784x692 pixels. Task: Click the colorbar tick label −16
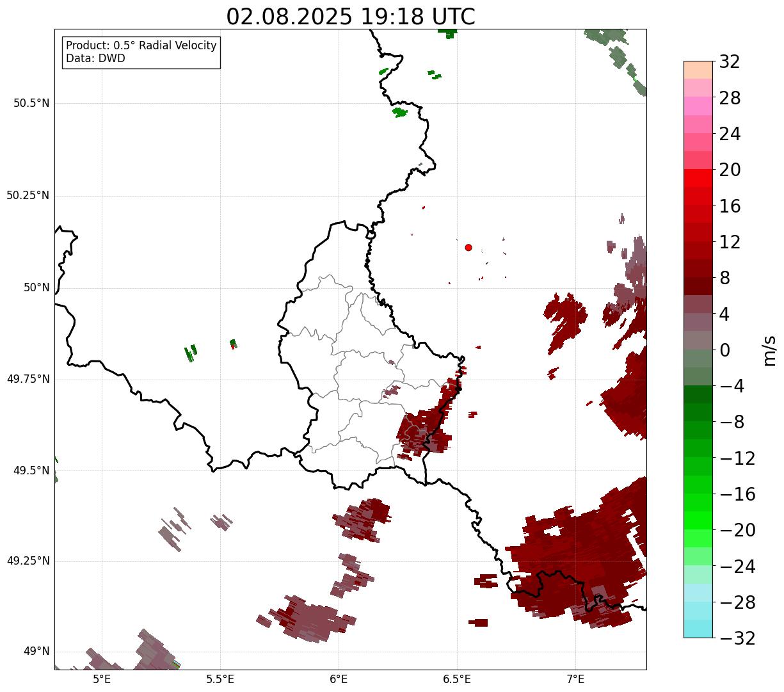(737, 494)
